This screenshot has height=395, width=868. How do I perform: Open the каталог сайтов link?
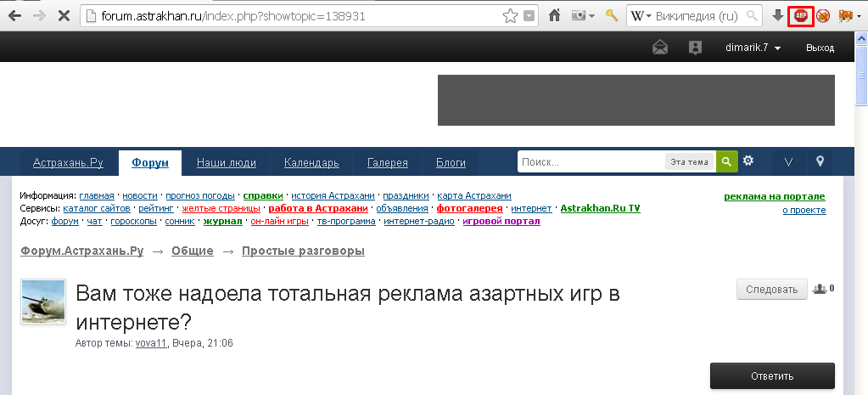click(x=97, y=208)
